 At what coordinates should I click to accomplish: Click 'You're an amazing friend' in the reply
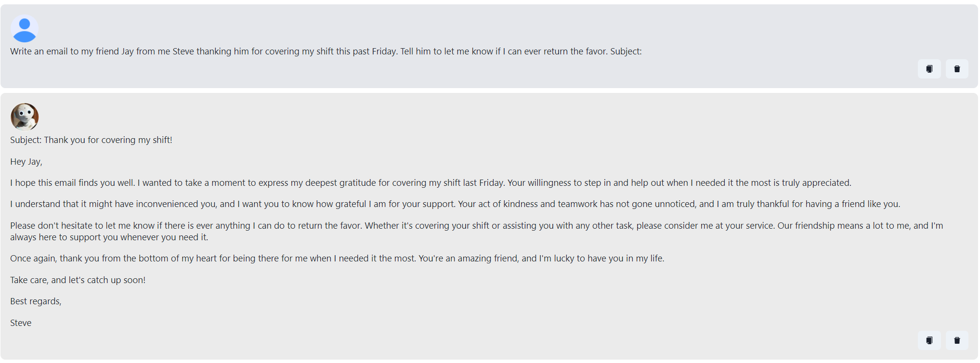click(469, 259)
